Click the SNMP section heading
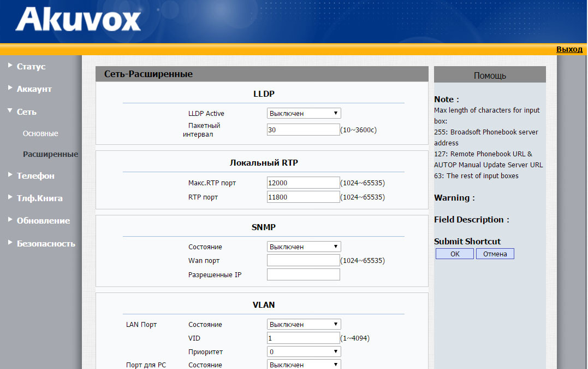This screenshot has height=369, width=588. click(264, 227)
